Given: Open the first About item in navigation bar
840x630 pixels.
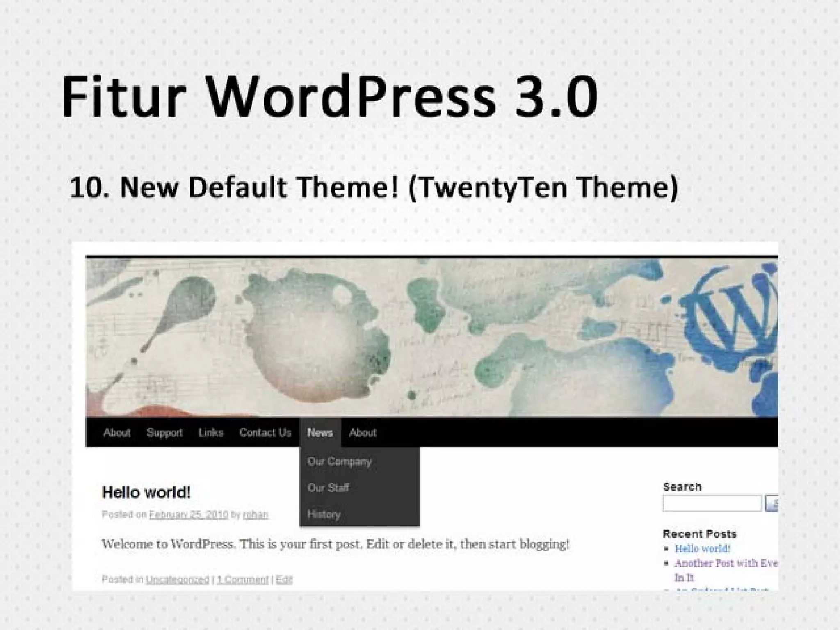Looking at the screenshot, I should tap(117, 432).
